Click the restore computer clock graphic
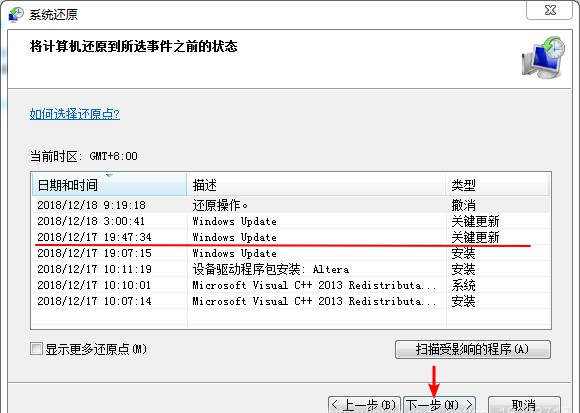The width and height of the screenshot is (580, 413). point(543,57)
